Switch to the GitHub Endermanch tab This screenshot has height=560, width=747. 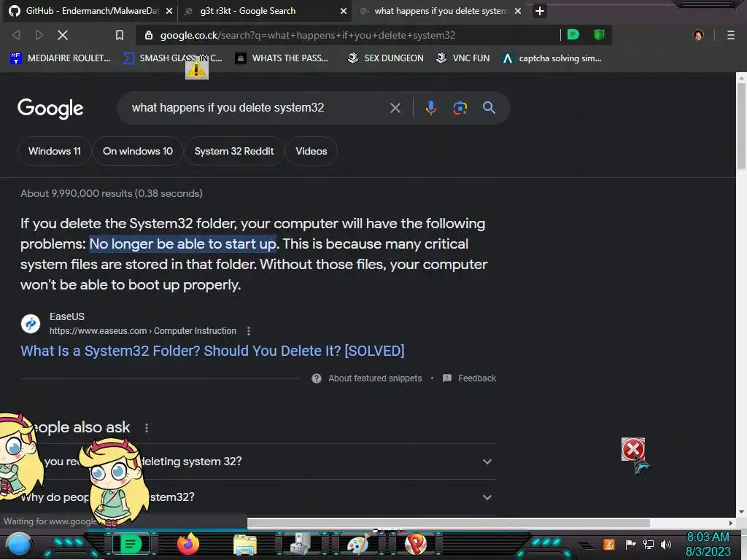(90, 11)
